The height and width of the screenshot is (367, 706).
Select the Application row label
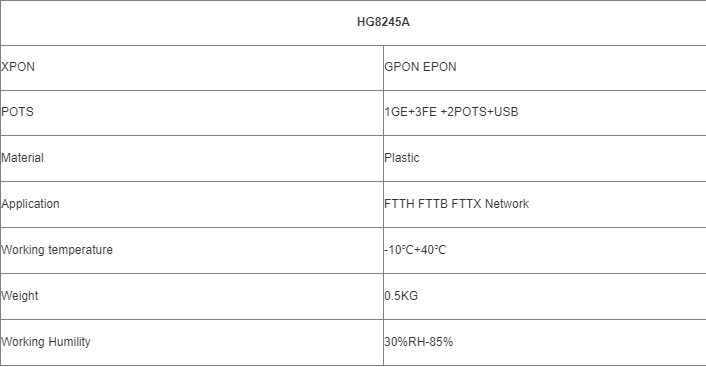click(30, 204)
